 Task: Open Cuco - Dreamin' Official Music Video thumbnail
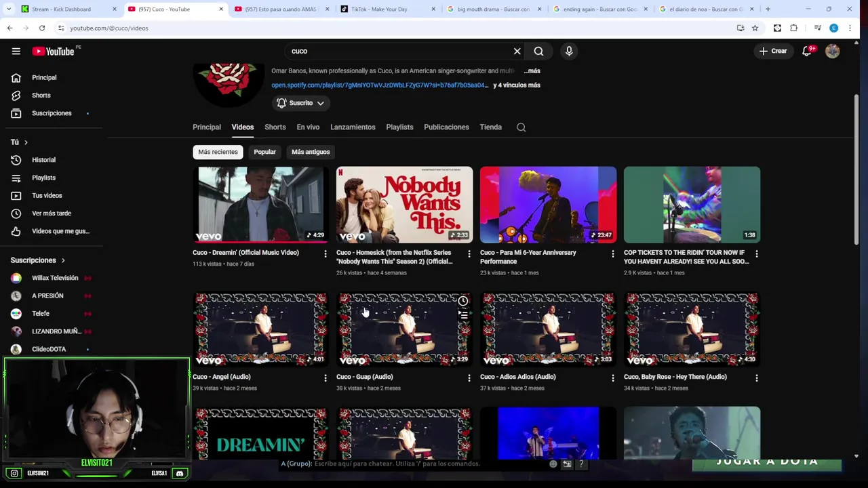tap(260, 204)
